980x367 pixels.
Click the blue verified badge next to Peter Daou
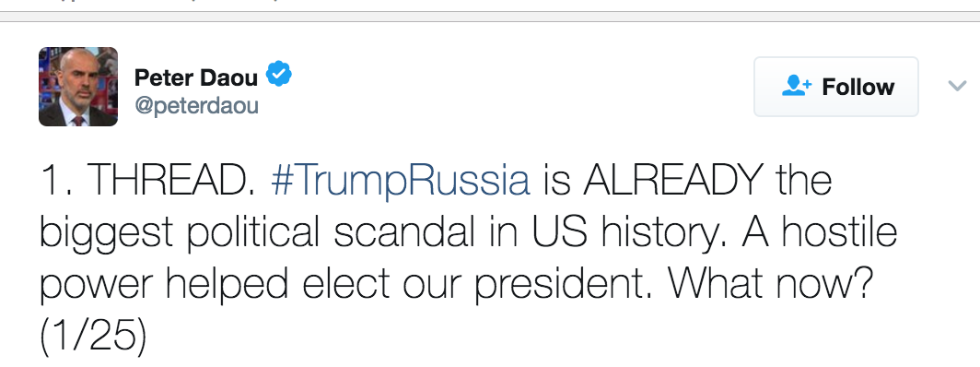click(279, 74)
